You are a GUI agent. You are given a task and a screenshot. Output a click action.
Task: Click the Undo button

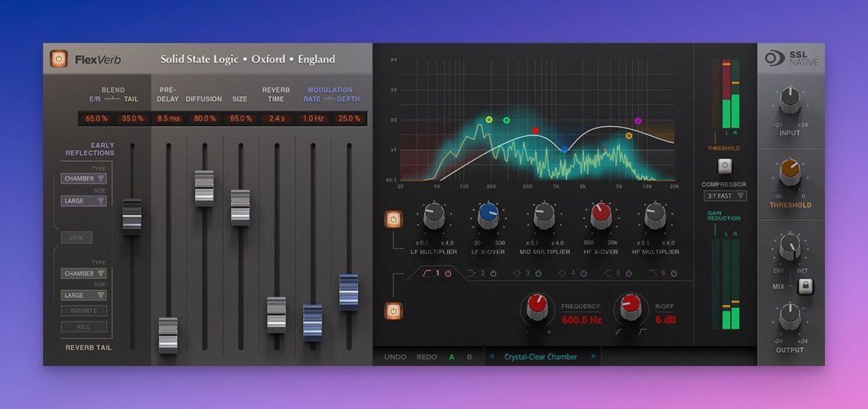pos(395,357)
